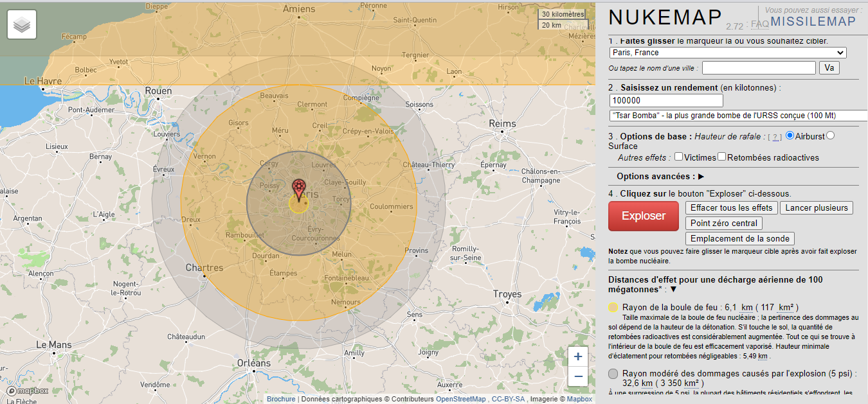The height and width of the screenshot is (404, 868).
Task: Open the Tsar Bomba yield preset dropdown
Action: 738,116
